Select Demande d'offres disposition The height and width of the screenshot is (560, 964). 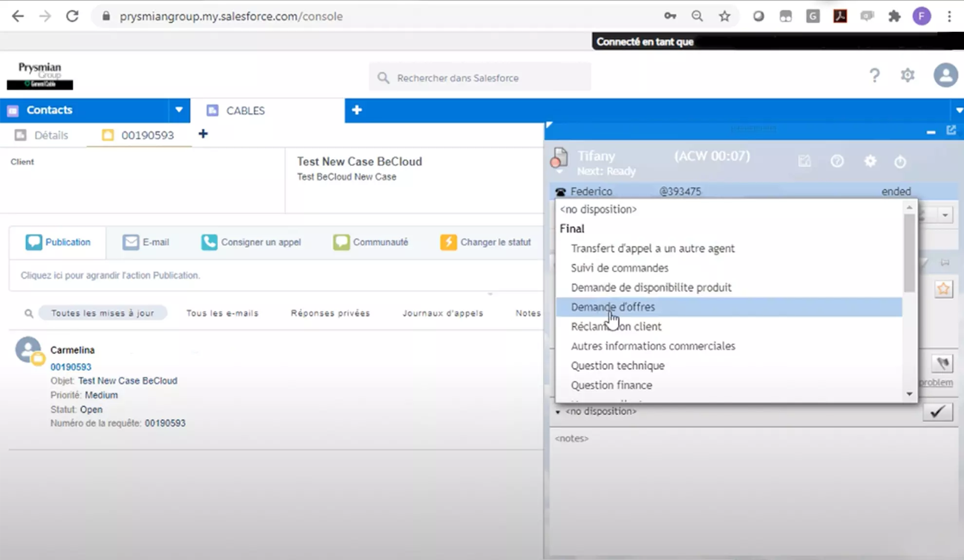(729, 307)
